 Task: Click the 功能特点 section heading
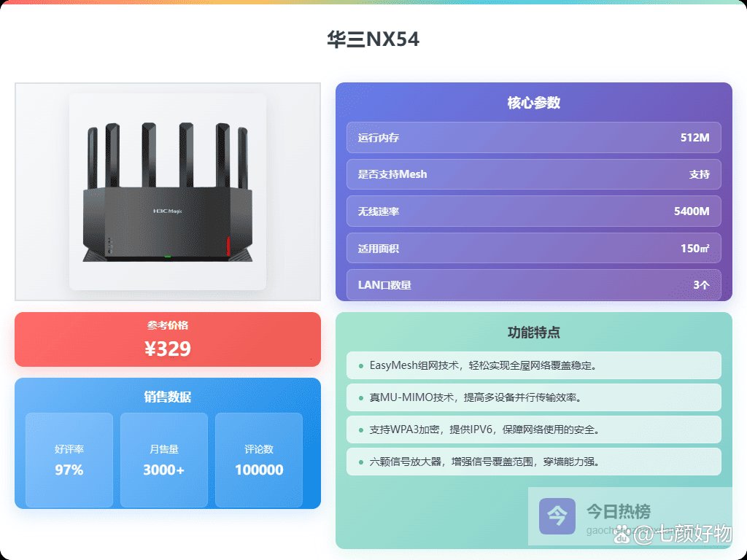[x=533, y=332]
